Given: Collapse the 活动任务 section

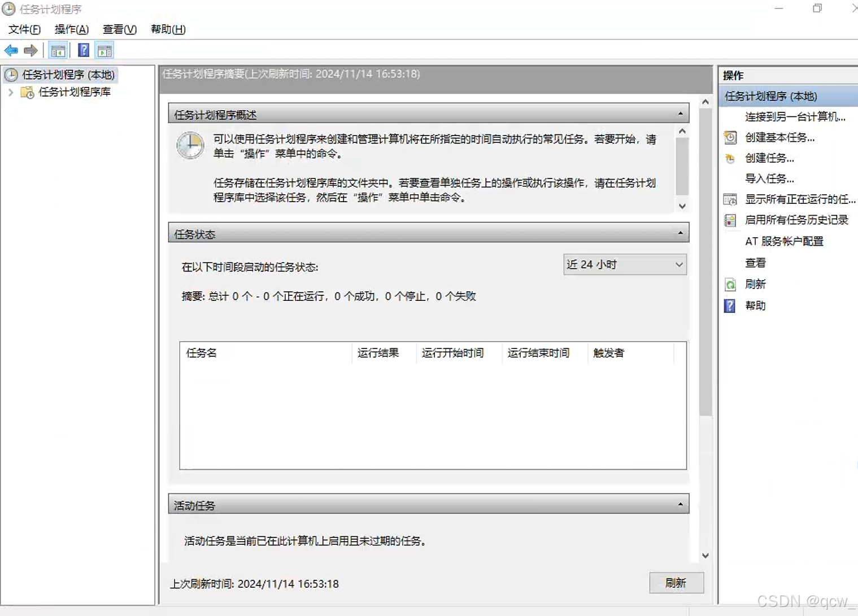Looking at the screenshot, I should click(x=680, y=504).
